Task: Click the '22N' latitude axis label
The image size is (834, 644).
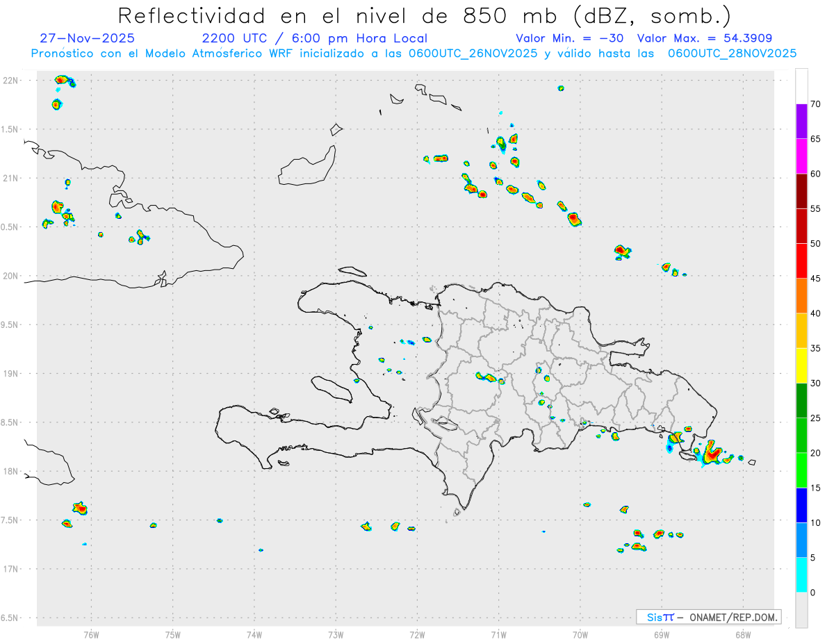Action: (x=10, y=81)
